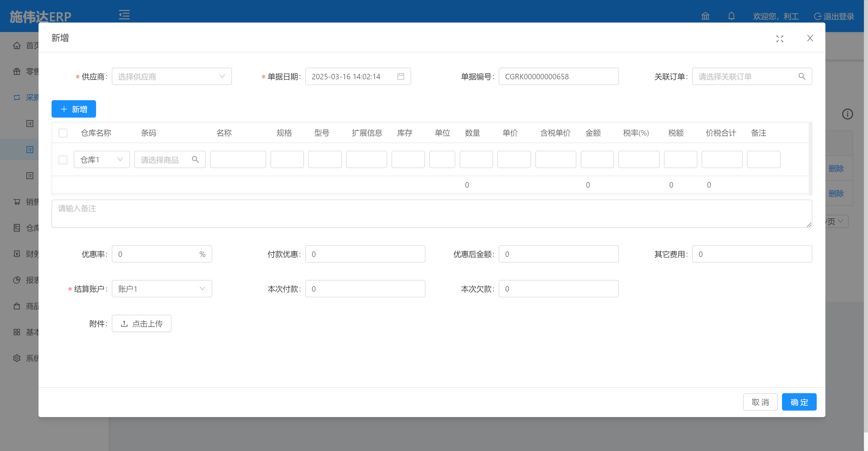The image size is (868, 451).
Task: Click the bank building icon in the top bar
Action: [705, 16]
